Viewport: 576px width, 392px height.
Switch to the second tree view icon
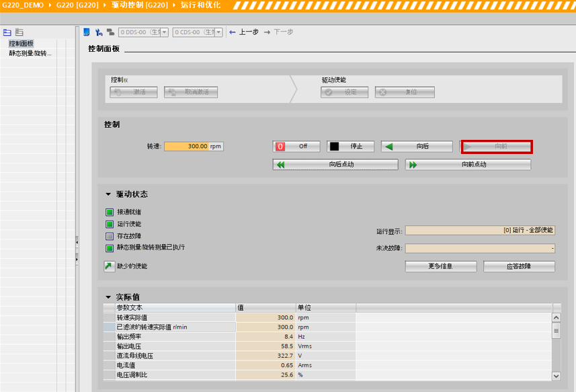pos(19,32)
